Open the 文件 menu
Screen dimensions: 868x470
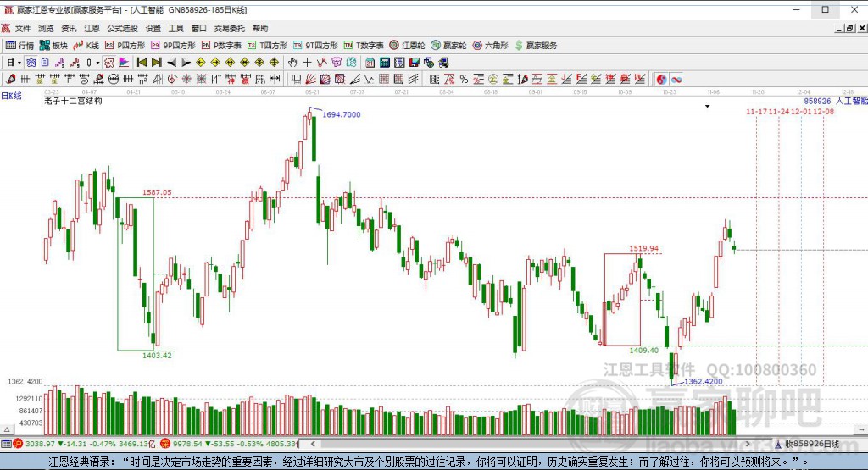23,28
